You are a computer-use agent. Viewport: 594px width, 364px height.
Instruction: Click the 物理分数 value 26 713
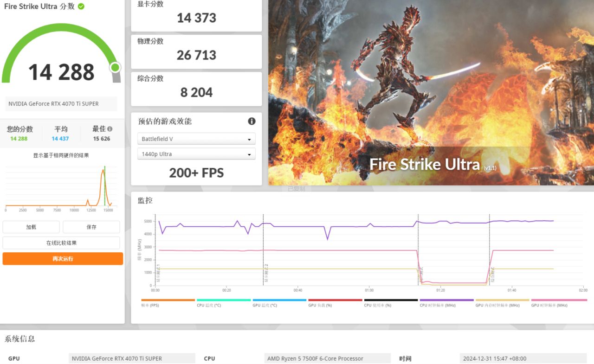[196, 55]
